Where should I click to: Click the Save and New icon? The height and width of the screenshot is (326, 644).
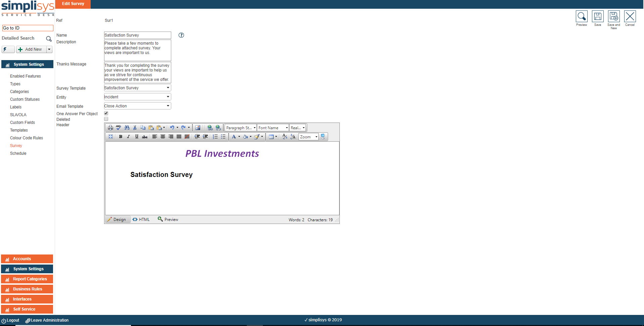pos(614,17)
